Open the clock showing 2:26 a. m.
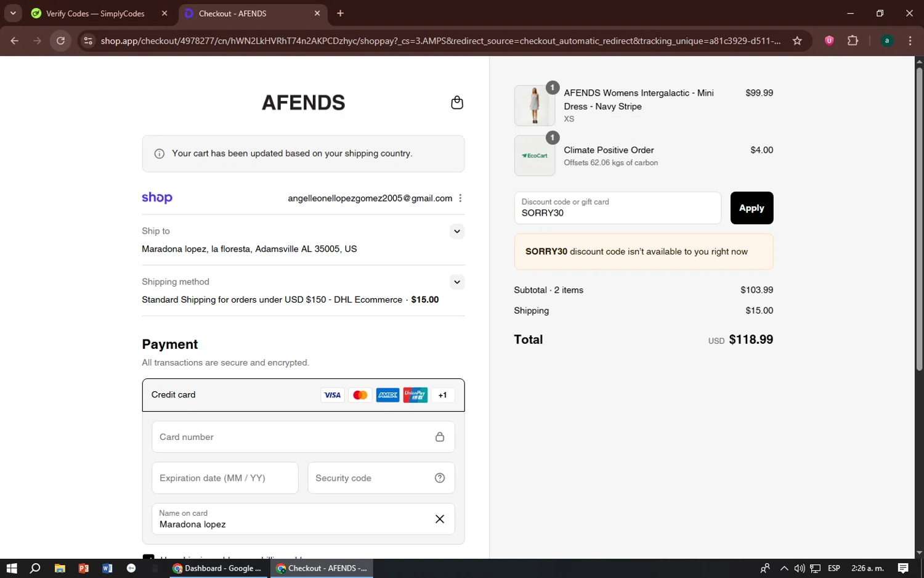 coord(867,568)
